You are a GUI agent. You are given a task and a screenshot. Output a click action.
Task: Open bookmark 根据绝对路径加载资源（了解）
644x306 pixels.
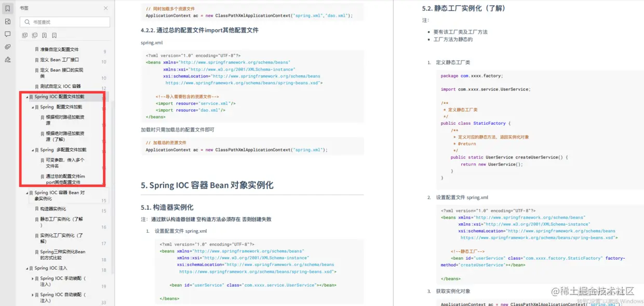(65, 136)
